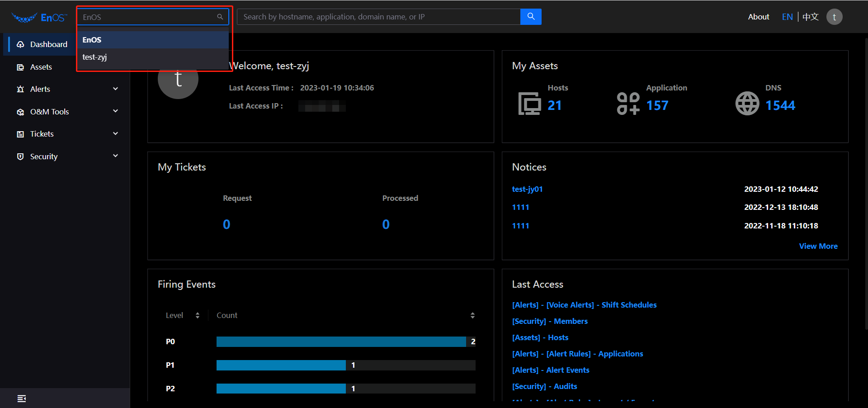Click the page vertical scrollbar
This screenshot has height=408, width=868.
(866, 183)
